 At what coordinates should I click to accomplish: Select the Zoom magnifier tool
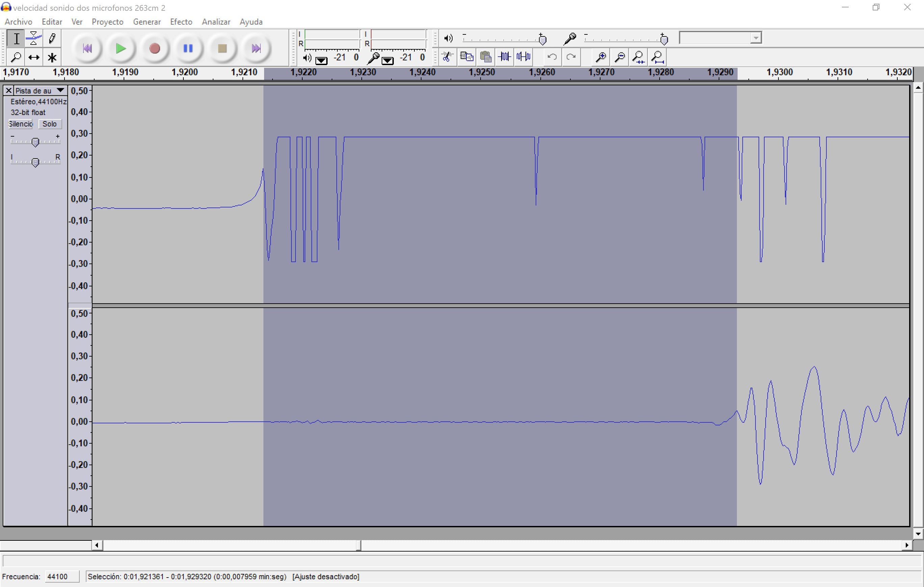click(16, 57)
